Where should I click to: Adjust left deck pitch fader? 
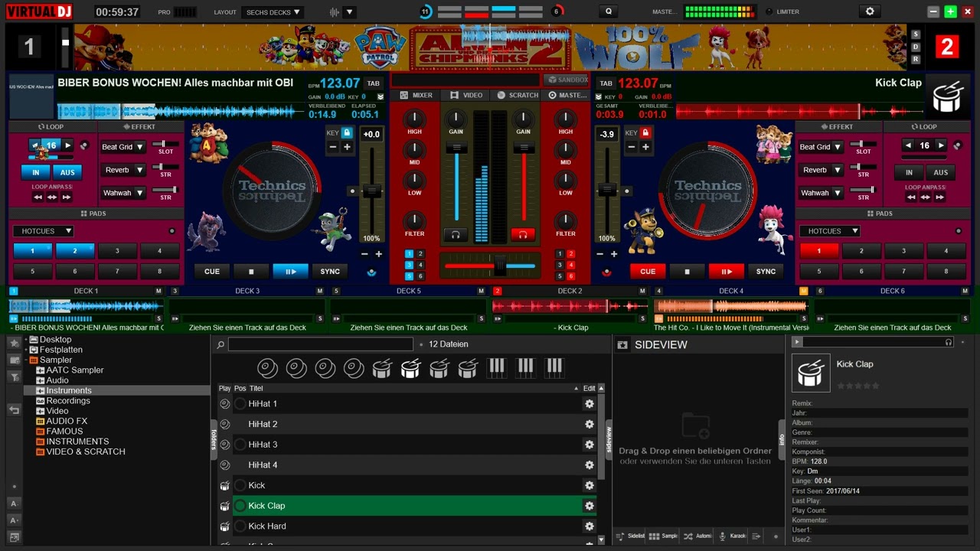(371, 191)
